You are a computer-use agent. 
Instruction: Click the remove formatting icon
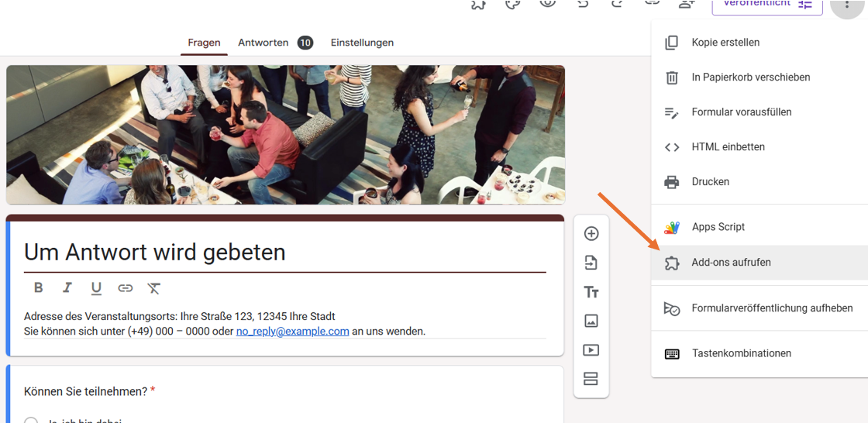coord(154,288)
